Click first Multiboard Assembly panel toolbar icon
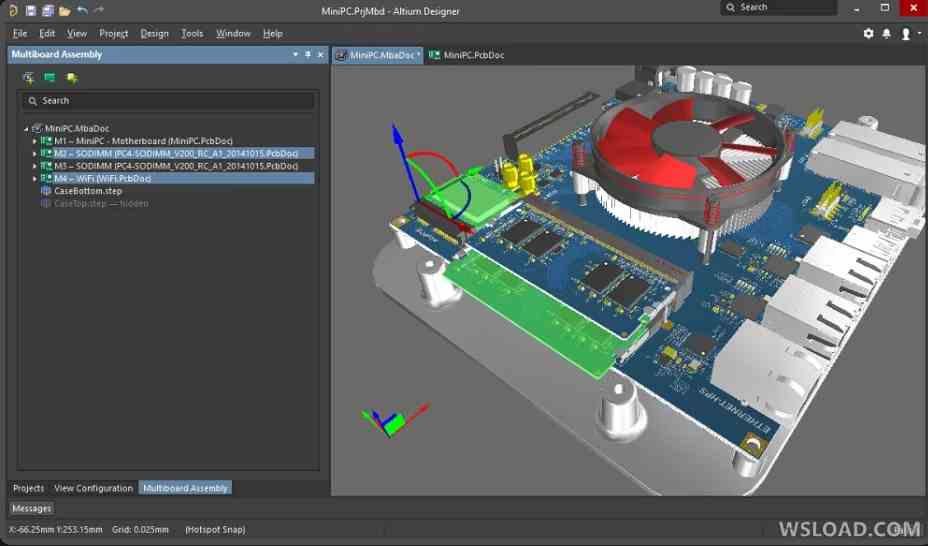 [x=28, y=77]
